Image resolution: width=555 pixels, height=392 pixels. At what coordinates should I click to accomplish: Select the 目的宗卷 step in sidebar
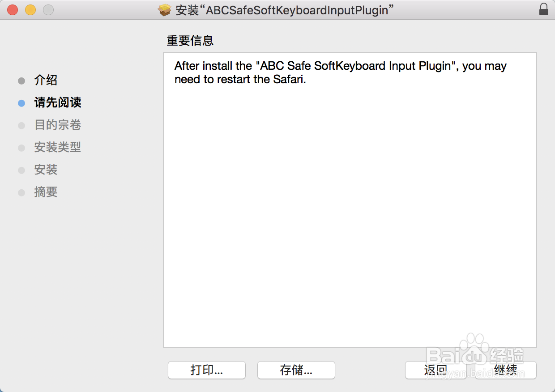point(58,125)
